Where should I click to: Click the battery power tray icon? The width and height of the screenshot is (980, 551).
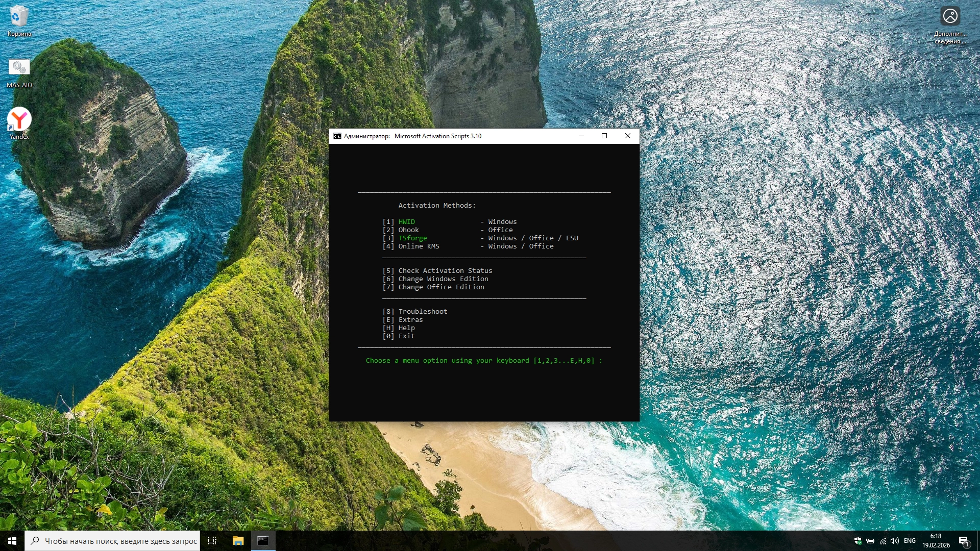pos(870,541)
